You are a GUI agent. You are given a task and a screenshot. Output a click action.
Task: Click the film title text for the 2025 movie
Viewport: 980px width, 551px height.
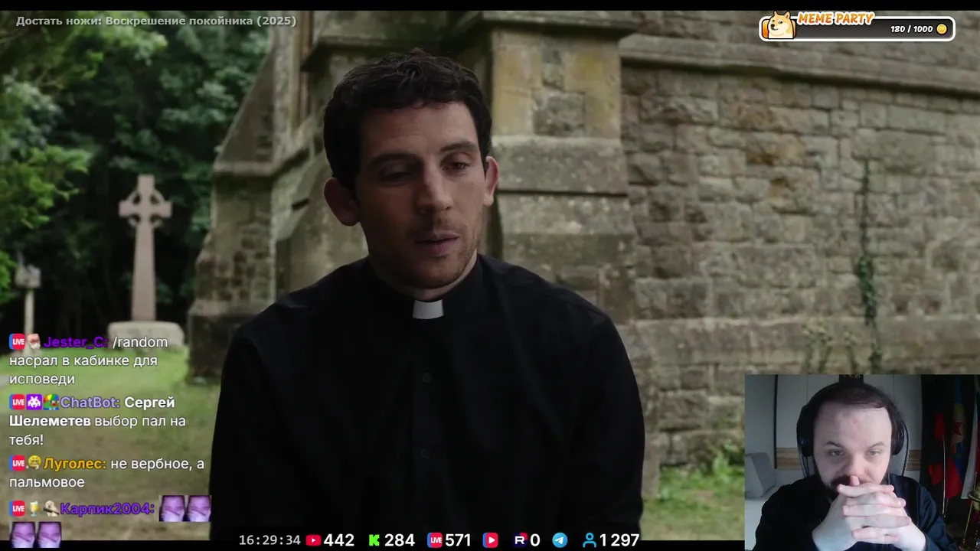(x=156, y=21)
